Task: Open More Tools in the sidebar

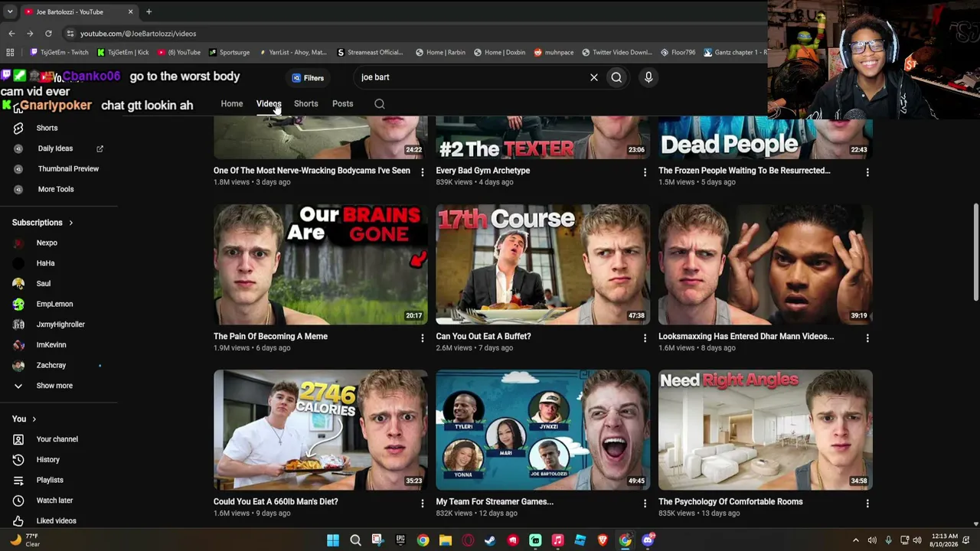Action: pos(55,189)
